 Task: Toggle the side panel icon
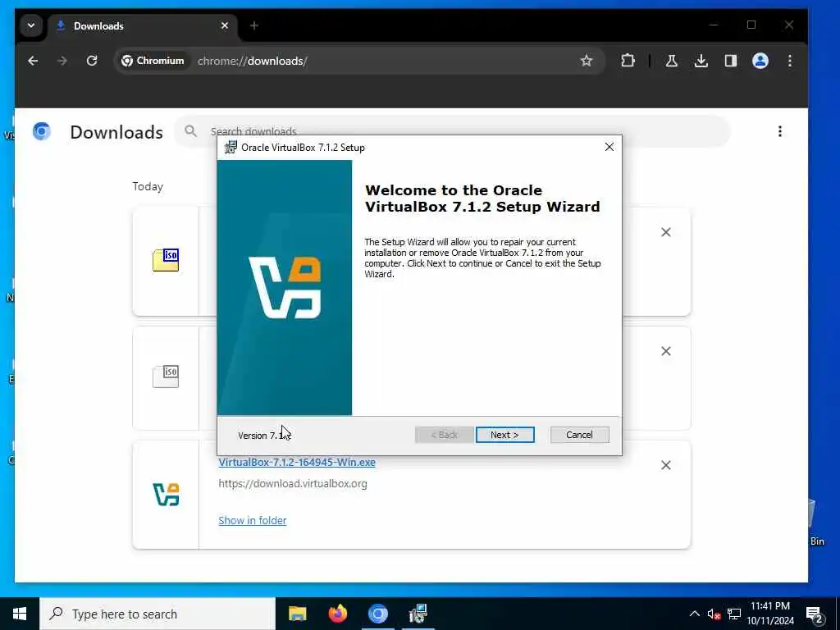point(731,61)
